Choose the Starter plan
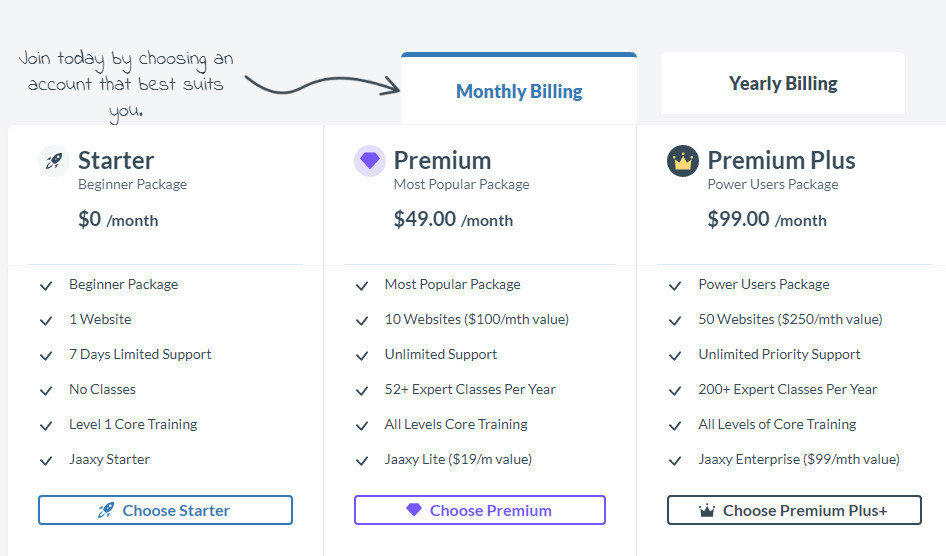Viewport: 946px width, 556px height. point(166,510)
